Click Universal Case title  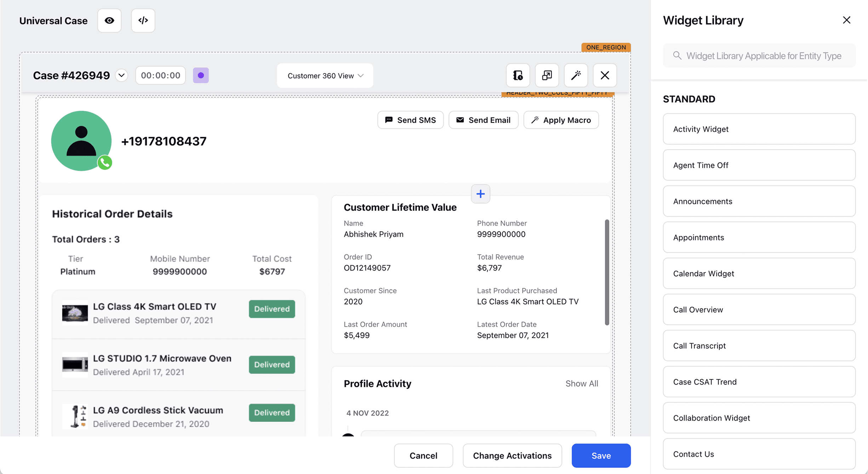tap(53, 21)
